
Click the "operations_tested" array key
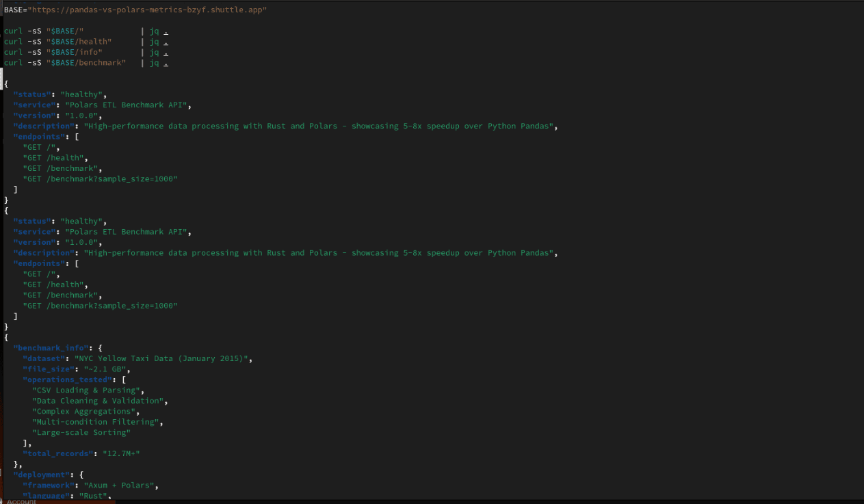67,380
